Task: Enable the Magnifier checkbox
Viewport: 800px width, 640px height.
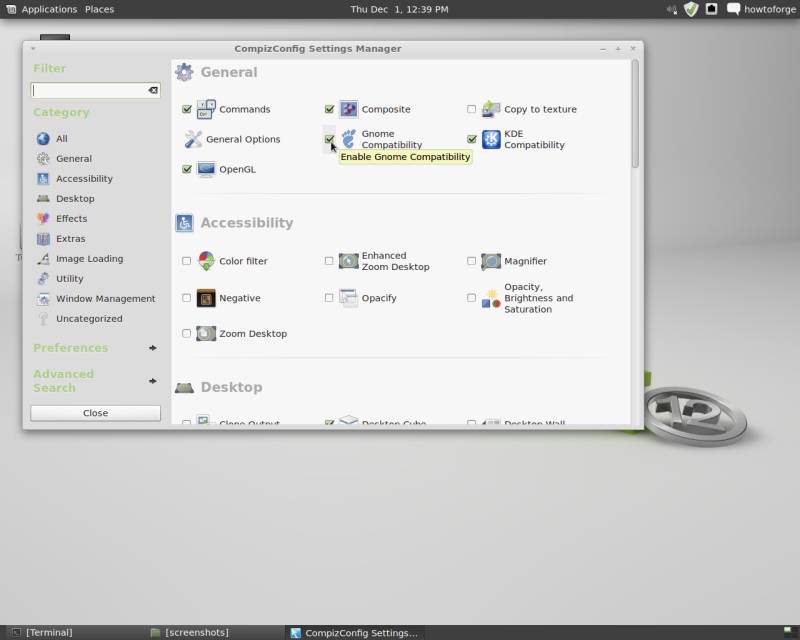Action: (471, 261)
